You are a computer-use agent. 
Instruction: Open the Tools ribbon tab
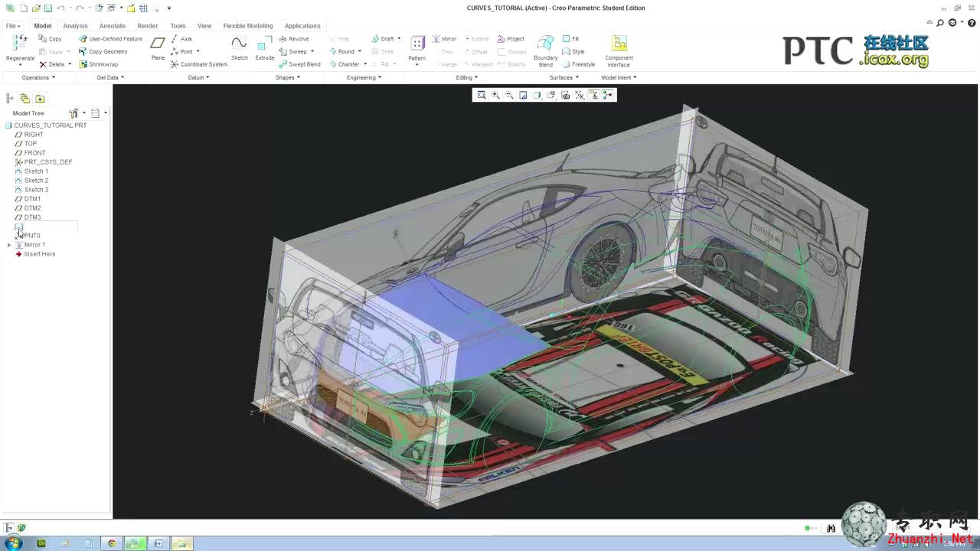tap(178, 26)
